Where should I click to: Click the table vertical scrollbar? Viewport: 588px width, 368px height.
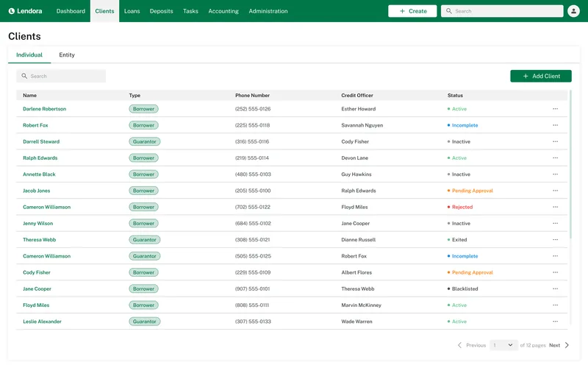(570, 163)
